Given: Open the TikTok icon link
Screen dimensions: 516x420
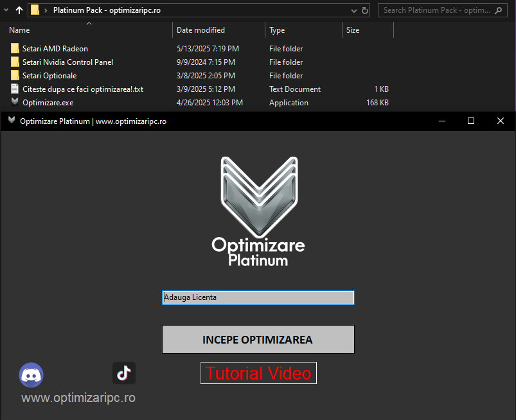Looking at the screenshot, I should (124, 373).
